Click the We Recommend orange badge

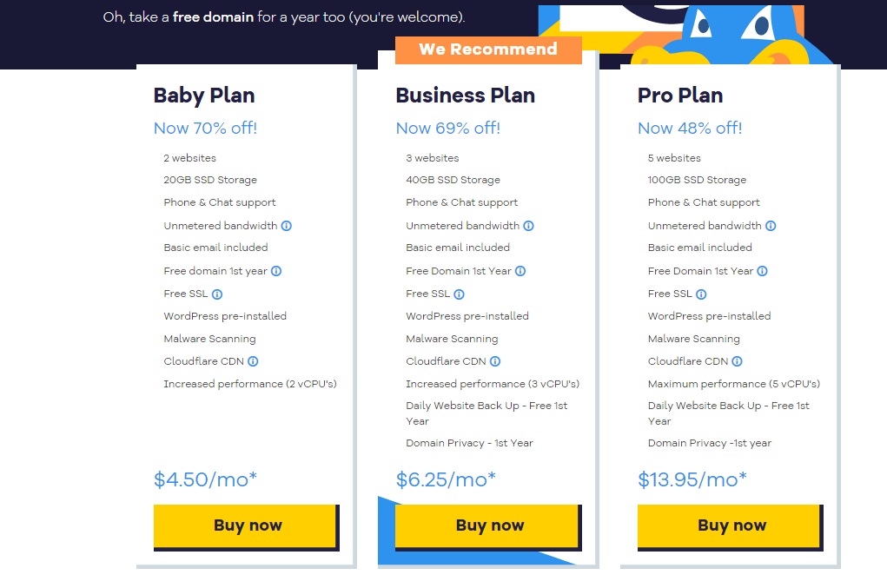(x=488, y=50)
